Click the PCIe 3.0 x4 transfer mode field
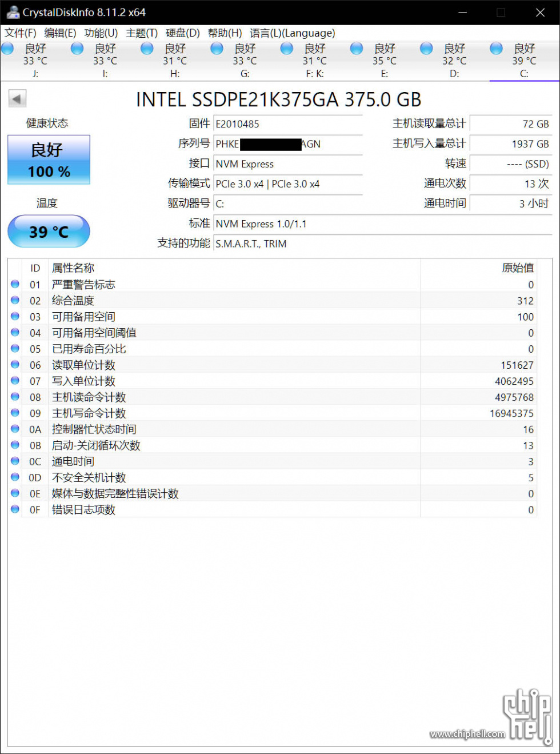Image resolution: width=560 pixels, height=754 pixels. pyautogui.click(x=288, y=184)
